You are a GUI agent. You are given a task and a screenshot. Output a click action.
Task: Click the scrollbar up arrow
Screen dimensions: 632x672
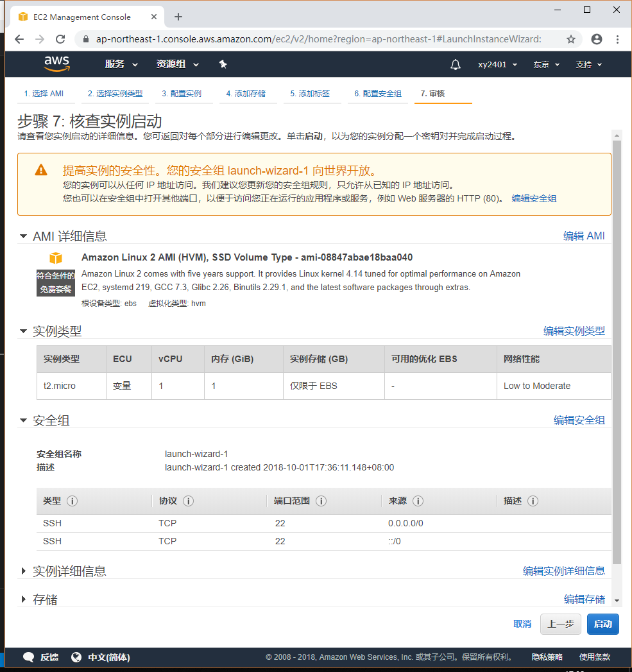(617, 135)
